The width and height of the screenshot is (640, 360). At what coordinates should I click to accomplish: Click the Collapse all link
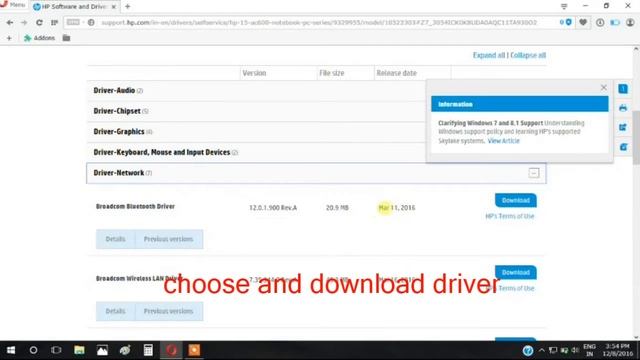pyautogui.click(x=528, y=55)
